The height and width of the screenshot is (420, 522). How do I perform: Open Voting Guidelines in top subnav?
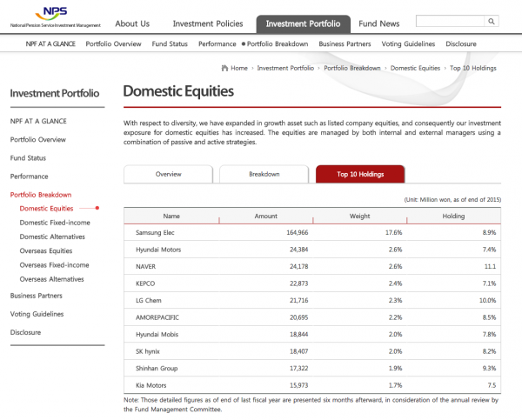(408, 44)
